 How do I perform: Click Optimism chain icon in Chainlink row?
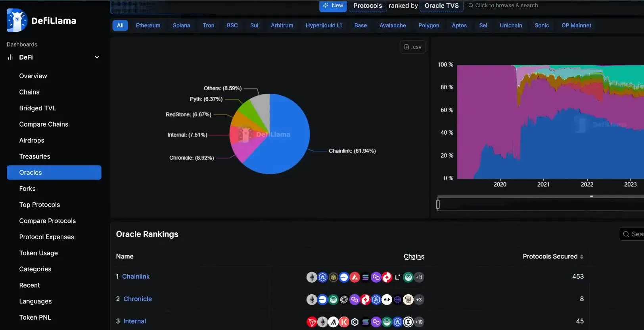pos(387,277)
